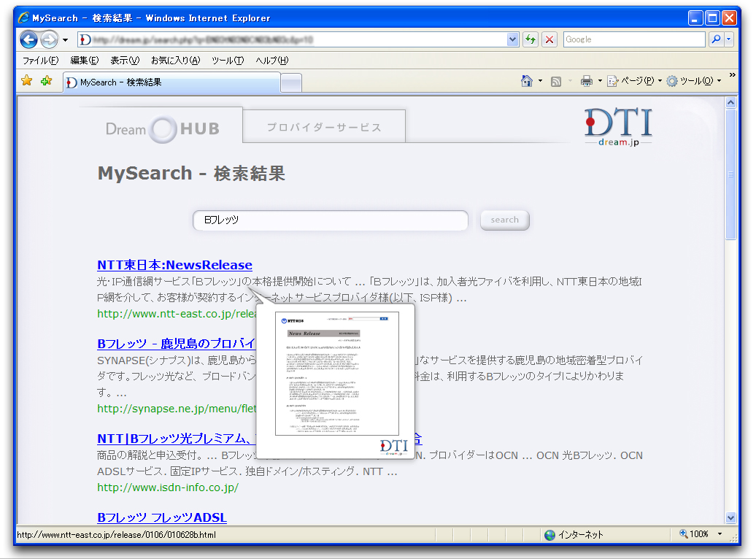Click the RSS feeds icon
The image size is (756, 559).
click(556, 81)
